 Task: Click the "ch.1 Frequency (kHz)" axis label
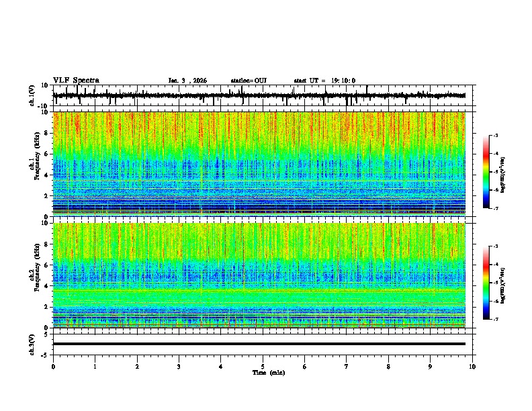(x=34, y=156)
